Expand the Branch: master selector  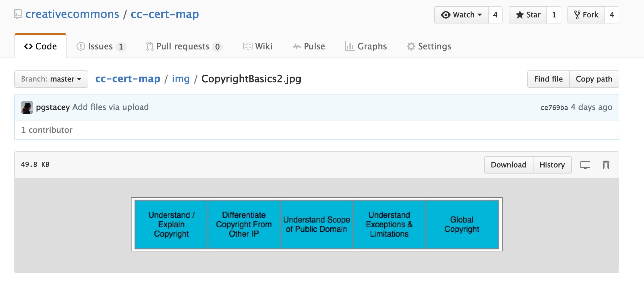[x=51, y=79]
